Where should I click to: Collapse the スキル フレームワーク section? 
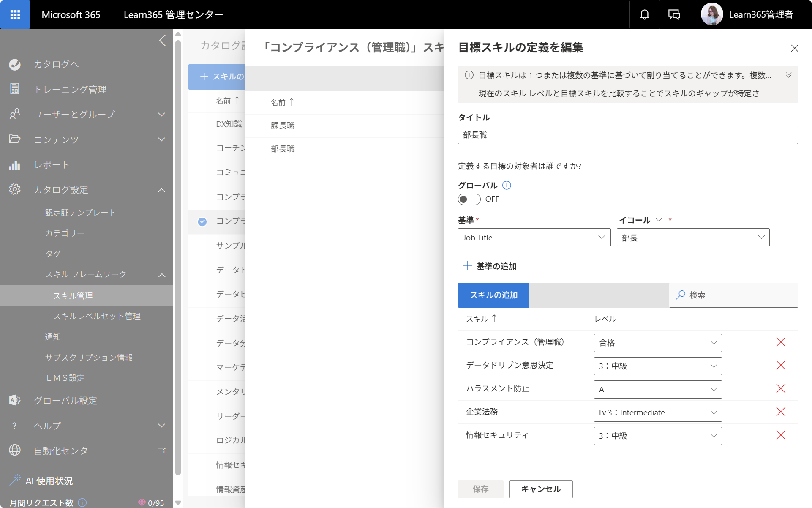(162, 275)
